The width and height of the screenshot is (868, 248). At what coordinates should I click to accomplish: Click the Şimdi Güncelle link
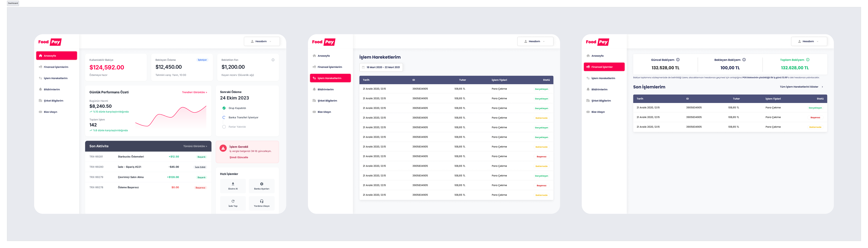239,157
